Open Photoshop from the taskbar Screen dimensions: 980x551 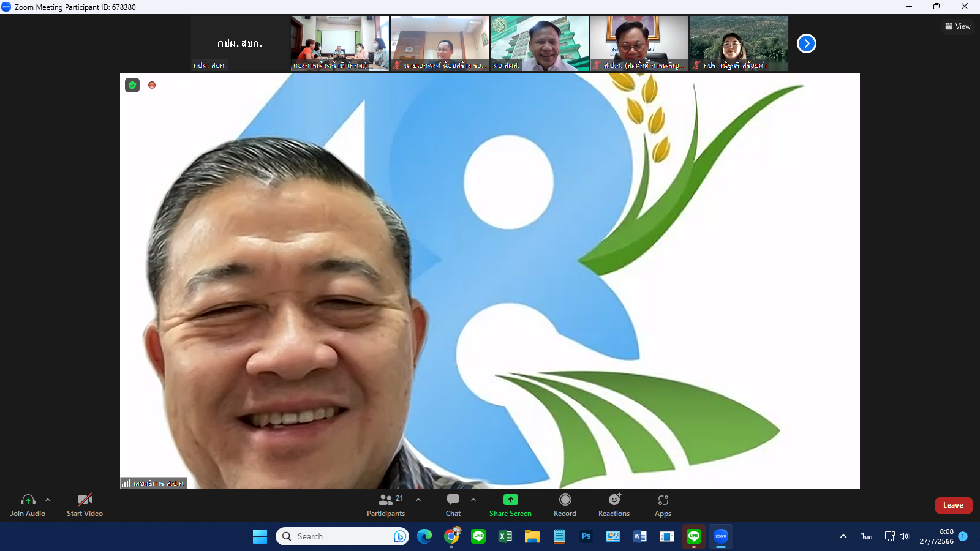pyautogui.click(x=586, y=536)
